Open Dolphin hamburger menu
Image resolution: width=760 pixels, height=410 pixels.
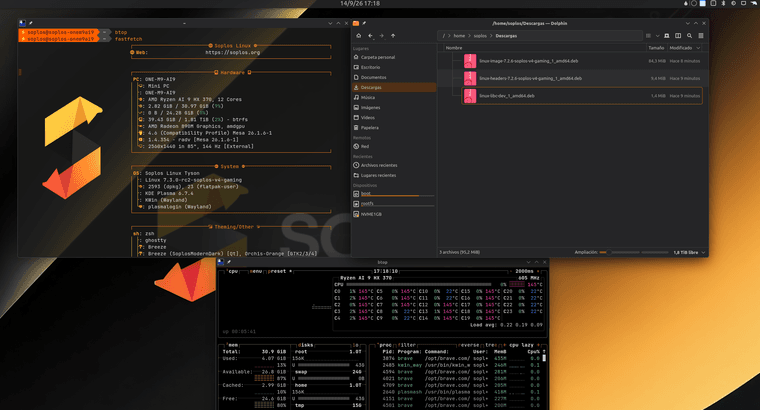coord(701,35)
